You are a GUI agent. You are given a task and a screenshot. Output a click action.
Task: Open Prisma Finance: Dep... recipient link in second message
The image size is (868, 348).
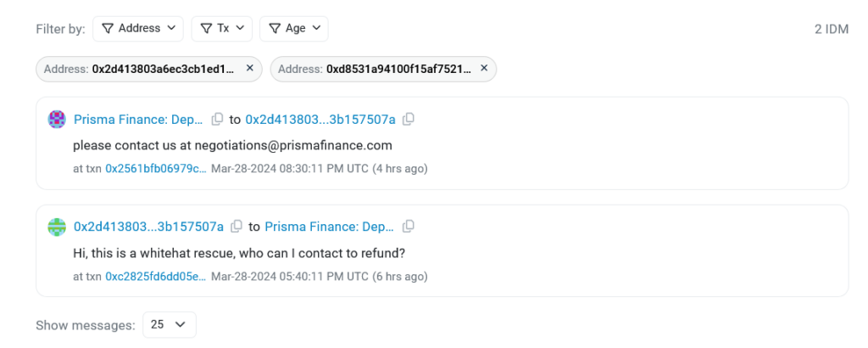point(330,226)
